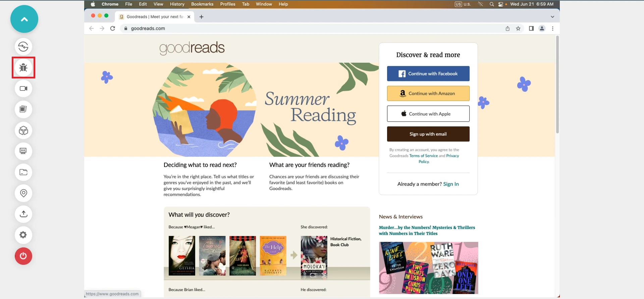The height and width of the screenshot is (299, 644).
Task: Click the Sign In link
Action: (x=451, y=184)
